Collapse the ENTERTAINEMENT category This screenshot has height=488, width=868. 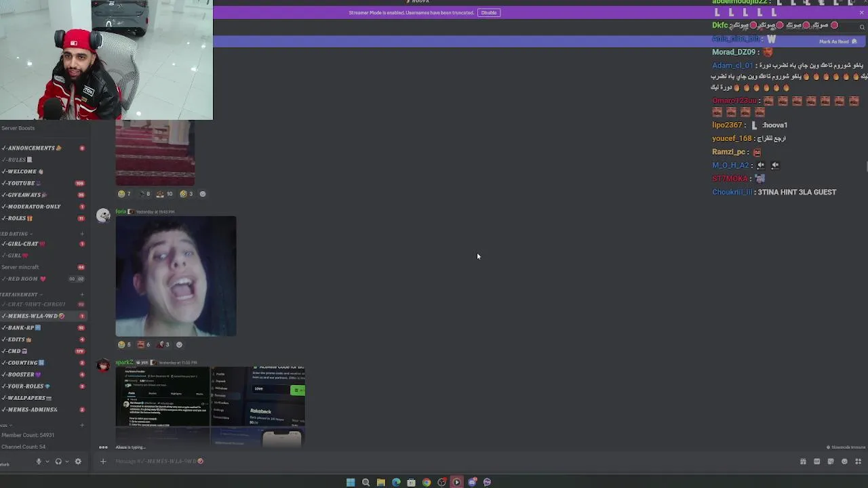click(x=21, y=295)
